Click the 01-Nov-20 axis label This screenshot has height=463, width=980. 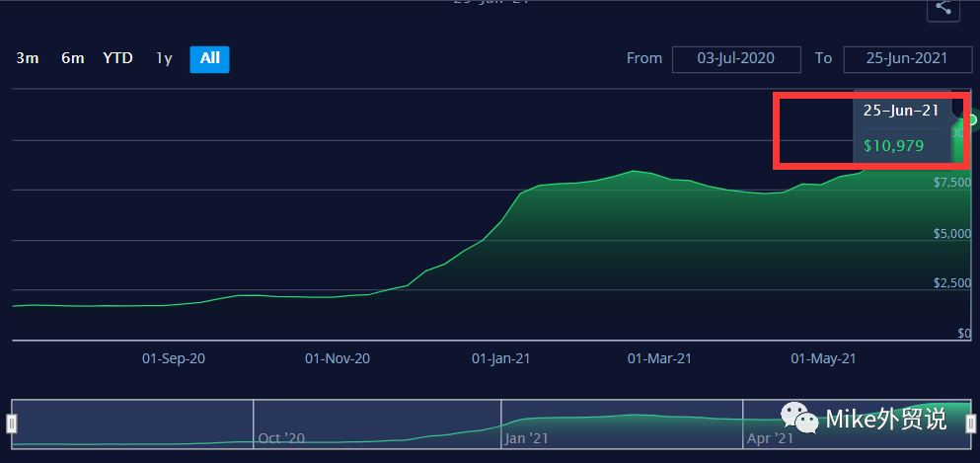coord(338,359)
